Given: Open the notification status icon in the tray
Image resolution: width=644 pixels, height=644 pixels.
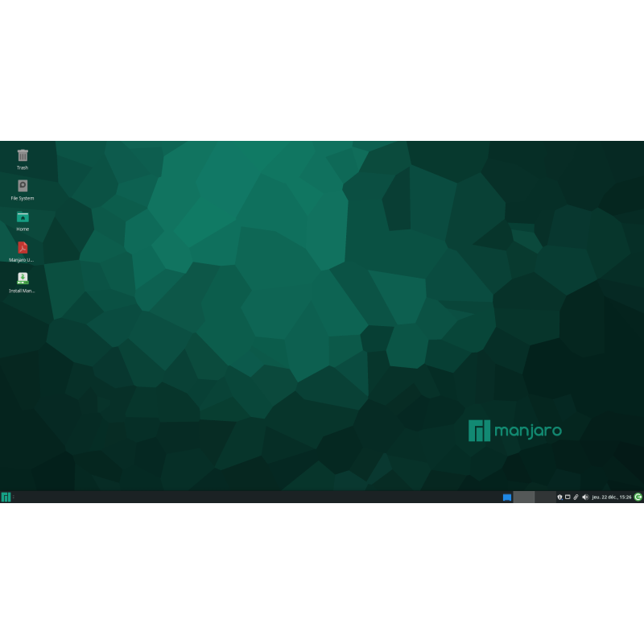Looking at the screenshot, I should (559, 497).
